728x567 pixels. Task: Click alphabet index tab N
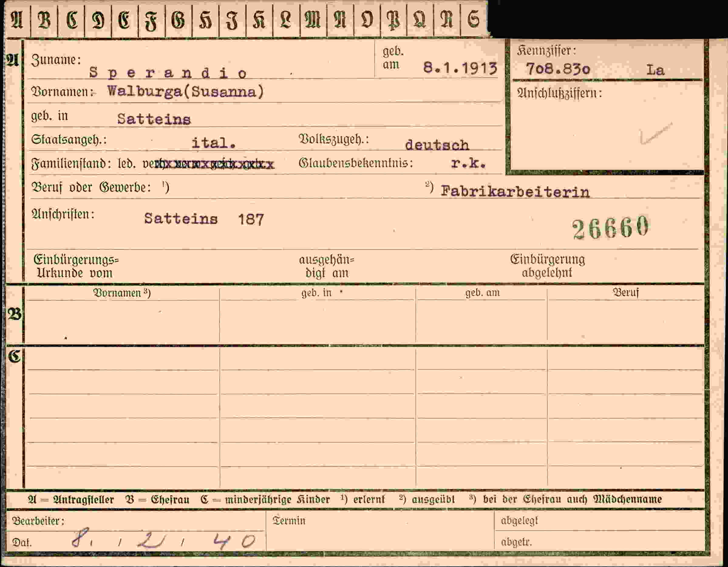[x=340, y=20]
